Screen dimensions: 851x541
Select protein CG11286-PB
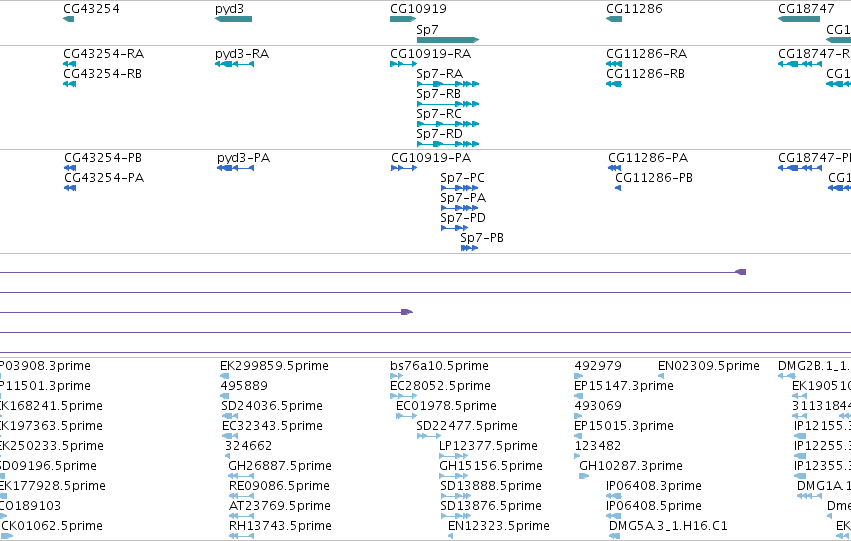click(x=618, y=189)
